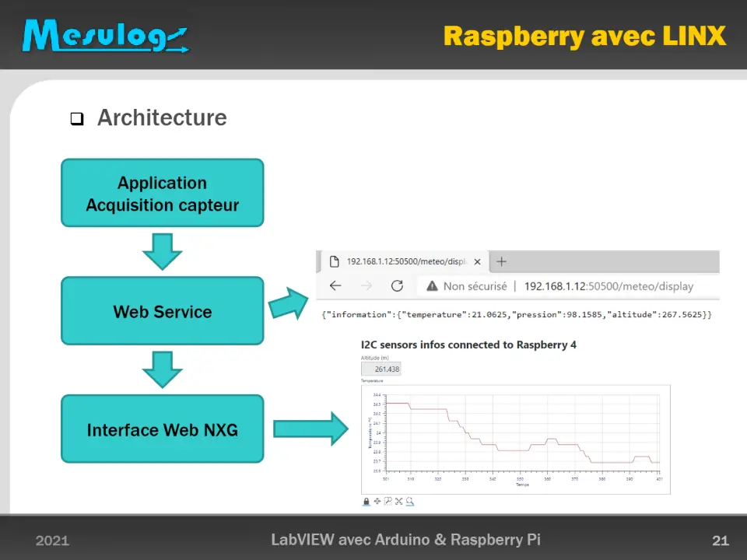This screenshot has height=560, width=747.
Task: Select the zoom-selection tool under the chart
Action: [x=388, y=501]
